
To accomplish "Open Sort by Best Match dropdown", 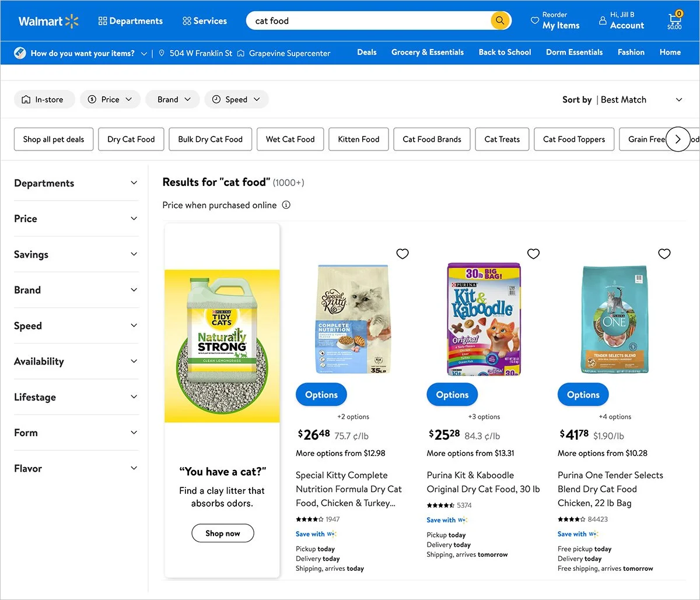I will tap(622, 100).
